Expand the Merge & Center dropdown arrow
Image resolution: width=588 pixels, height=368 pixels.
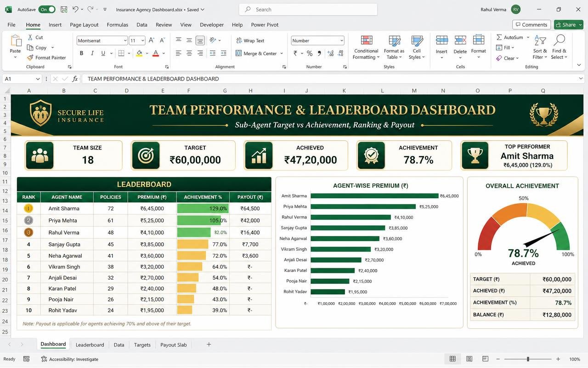282,53
